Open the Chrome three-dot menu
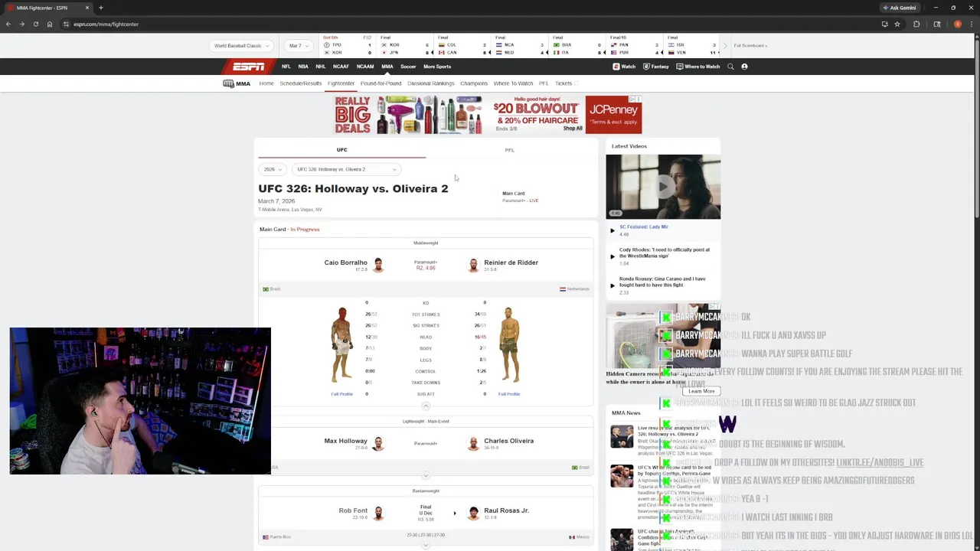The image size is (980, 551). click(971, 24)
